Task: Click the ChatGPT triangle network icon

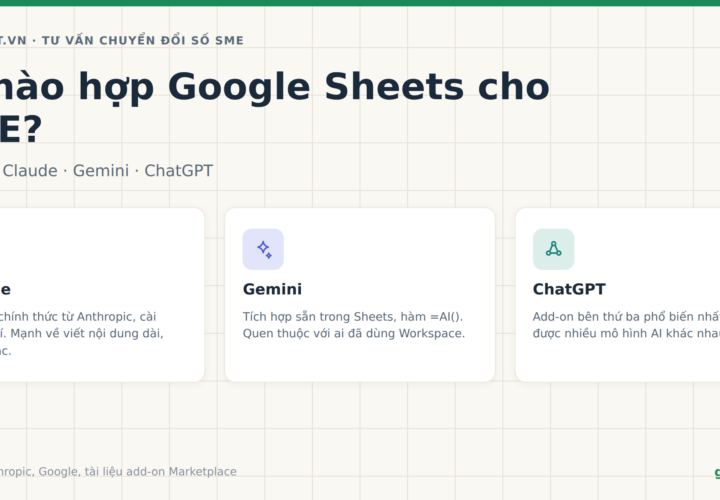Action: pos(553,249)
